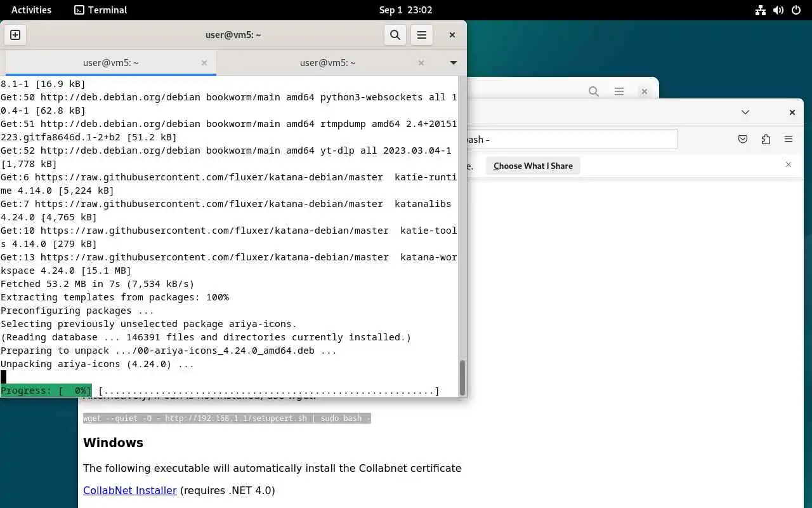Viewport: 812px width, 508px height.
Task: Click the Windows heading
Action: coord(113,443)
